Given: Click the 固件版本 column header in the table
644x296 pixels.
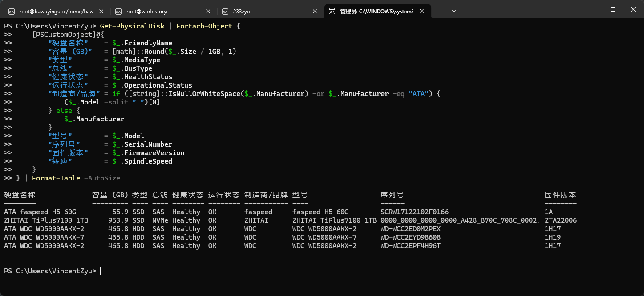Looking at the screenshot, I should point(560,195).
